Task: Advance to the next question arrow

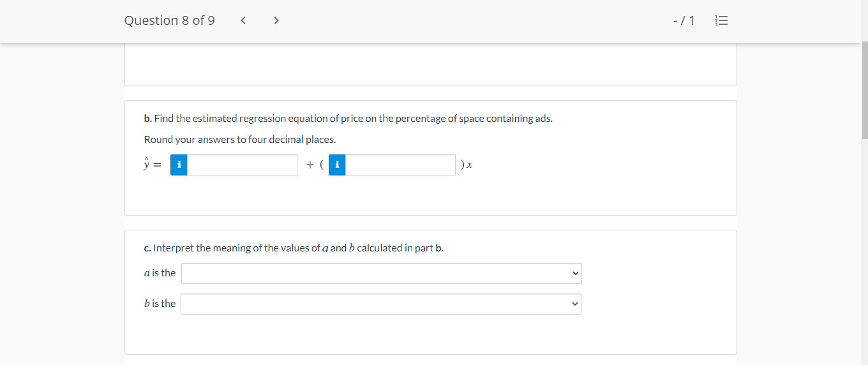Action: [276, 20]
